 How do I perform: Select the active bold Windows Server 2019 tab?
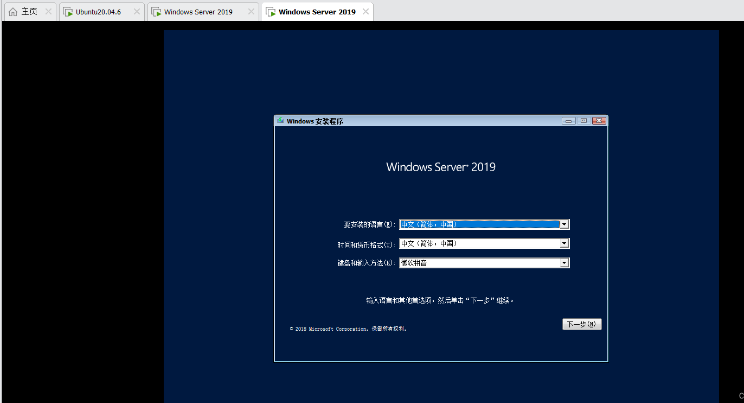coord(317,12)
